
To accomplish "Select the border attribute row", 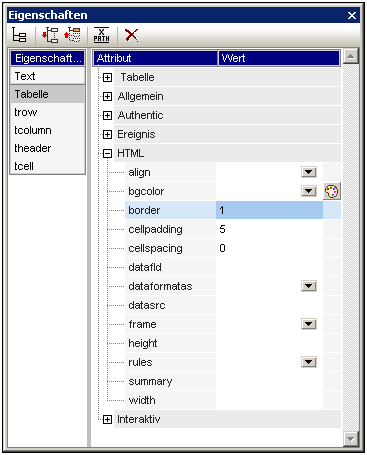I will (233, 210).
